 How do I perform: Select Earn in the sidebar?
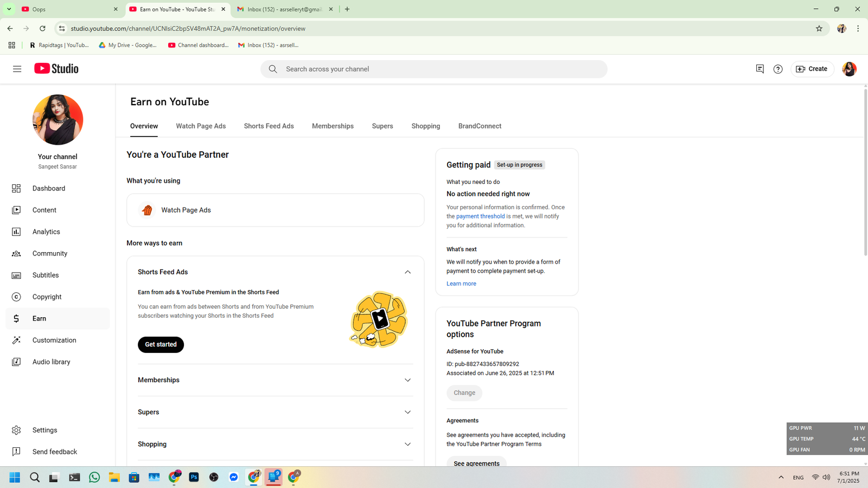click(58, 318)
